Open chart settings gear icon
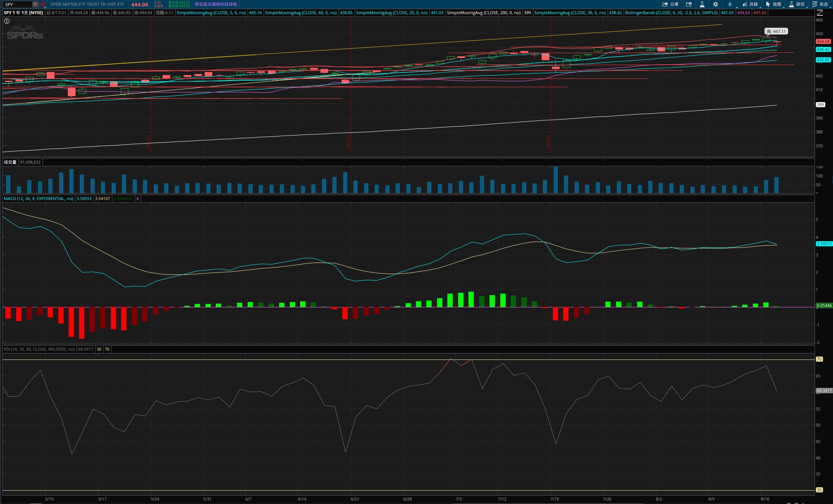Image resolution: width=833 pixels, height=504 pixels. [715, 5]
